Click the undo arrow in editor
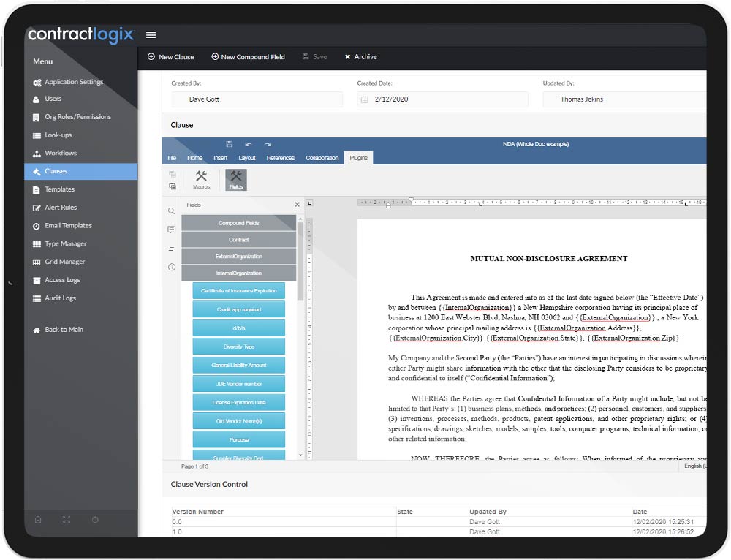The width and height of the screenshot is (731, 560). [x=249, y=145]
